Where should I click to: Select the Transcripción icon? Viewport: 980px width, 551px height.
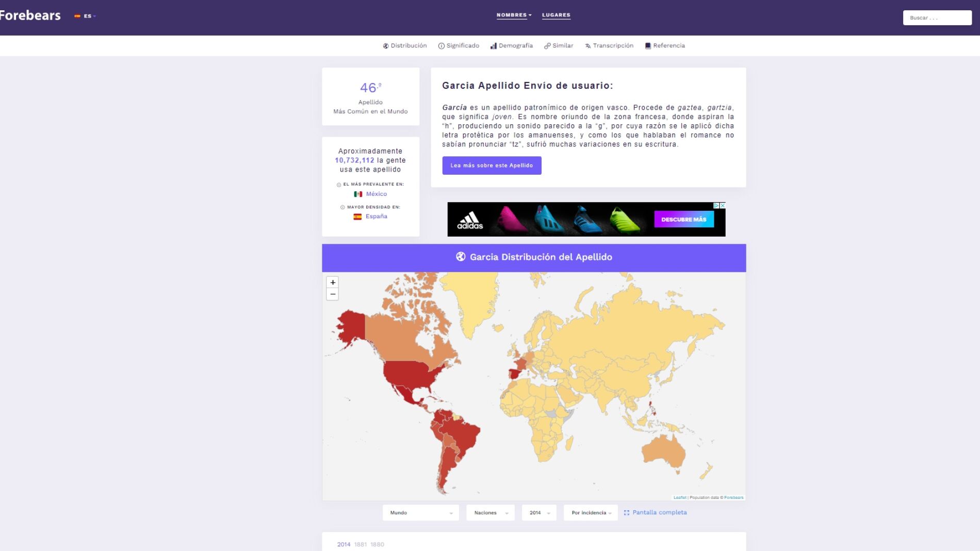coord(587,45)
